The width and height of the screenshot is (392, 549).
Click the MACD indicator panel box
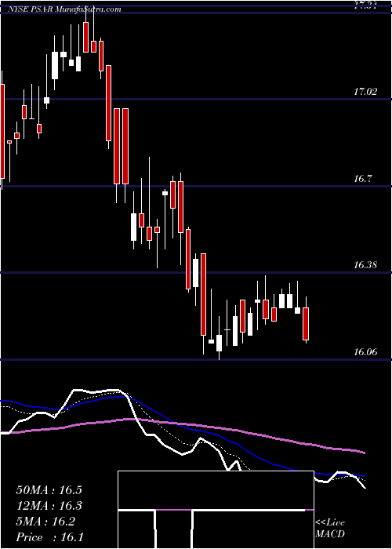[x=216, y=510]
